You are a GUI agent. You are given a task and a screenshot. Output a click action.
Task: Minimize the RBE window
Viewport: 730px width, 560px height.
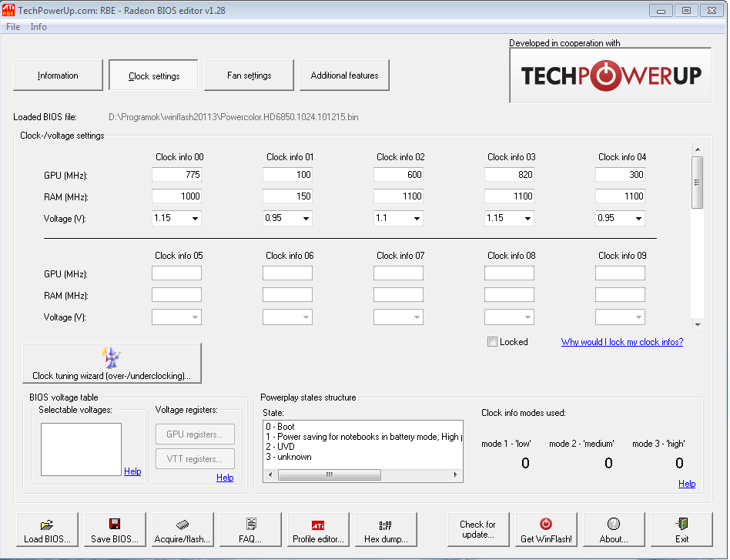click(x=661, y=10)
